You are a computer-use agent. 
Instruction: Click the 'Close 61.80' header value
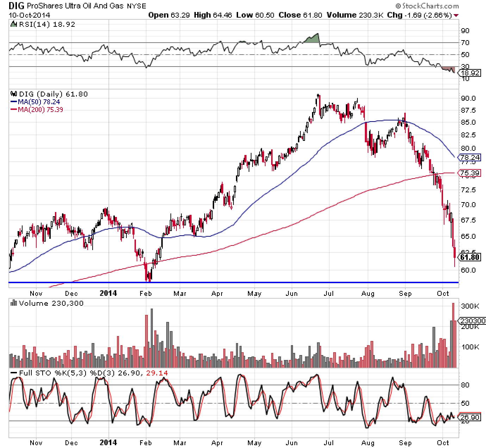point(300,15)
